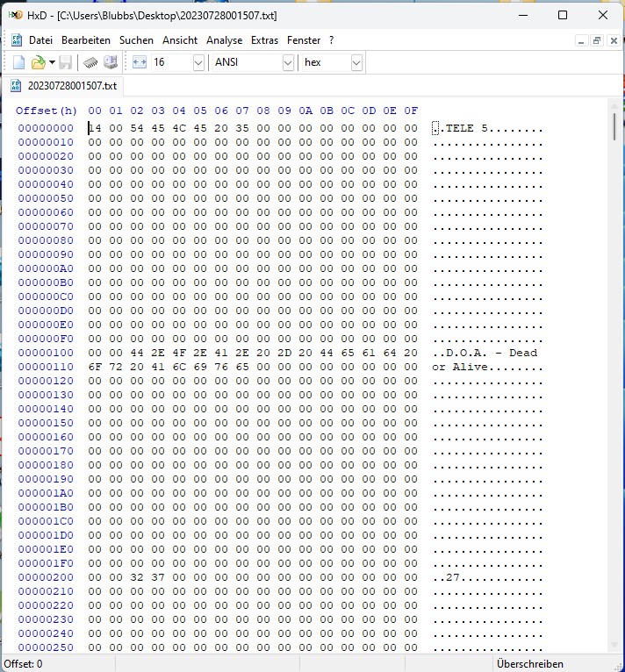Click the vertical scrollbar thumb
This screenshot has width=625, height=672.
click(x=614, y=127)
